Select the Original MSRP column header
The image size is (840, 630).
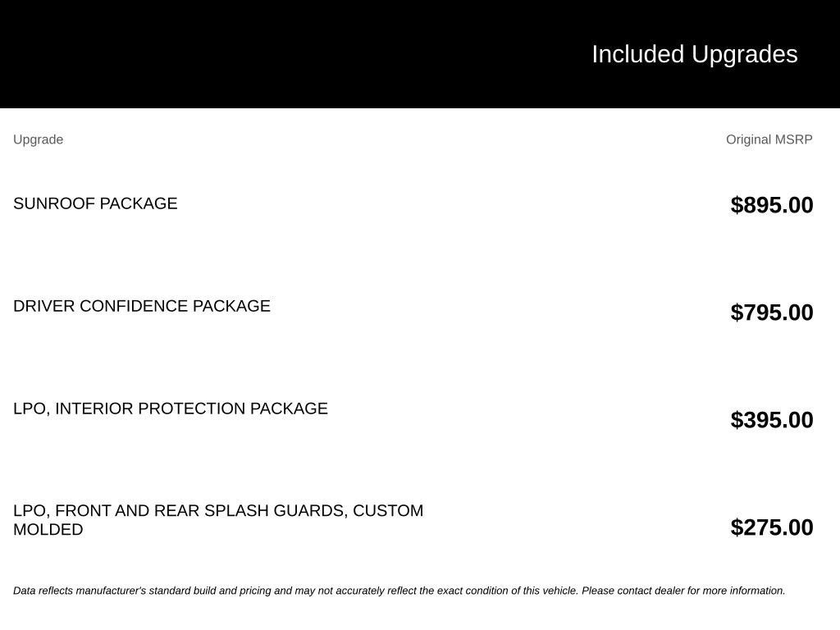pyautogui.click(x=769, y=139)
